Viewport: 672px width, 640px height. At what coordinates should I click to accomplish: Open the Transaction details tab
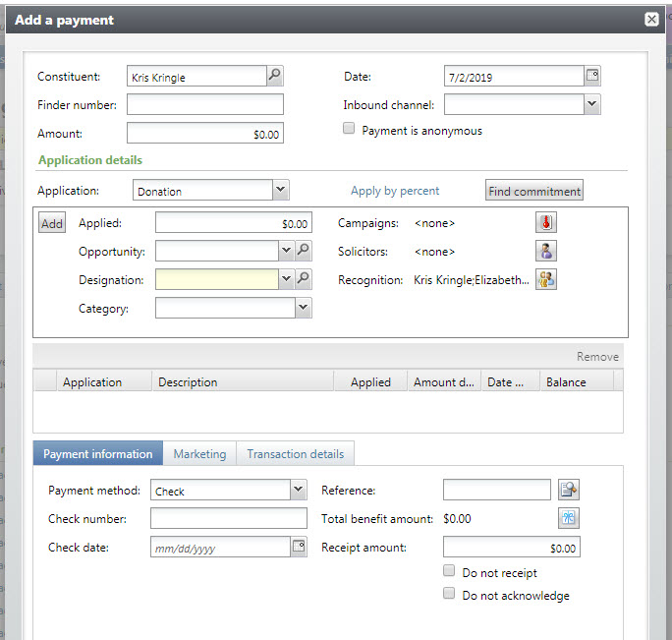tap(295, 454)
